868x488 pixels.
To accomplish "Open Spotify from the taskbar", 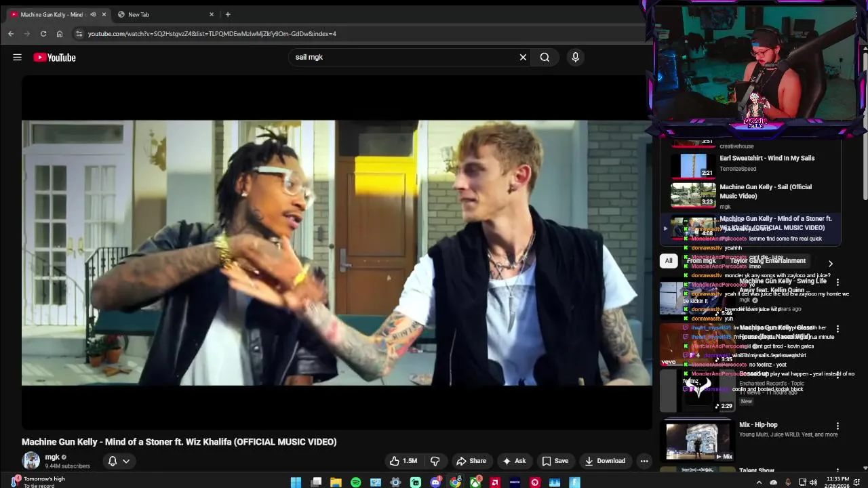I will click(x=356, y=483).
